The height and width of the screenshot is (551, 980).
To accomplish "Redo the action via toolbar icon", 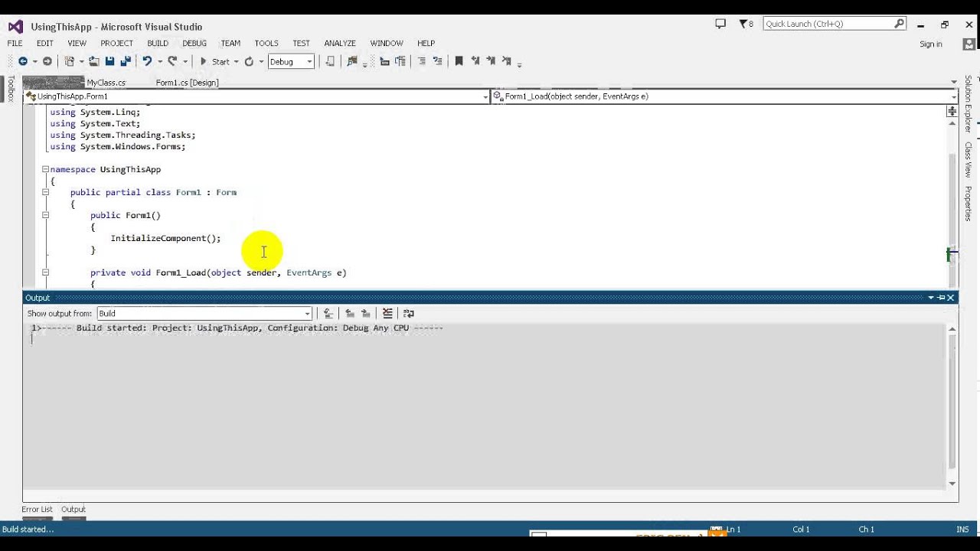I will pyautogui.click(x=172, y=61).
